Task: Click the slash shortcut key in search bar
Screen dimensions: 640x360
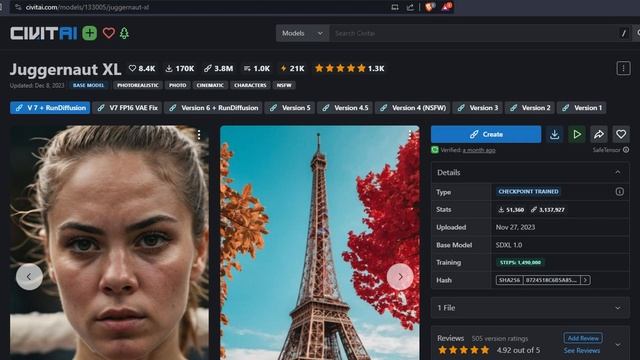Action: click(x=623, y=33)
